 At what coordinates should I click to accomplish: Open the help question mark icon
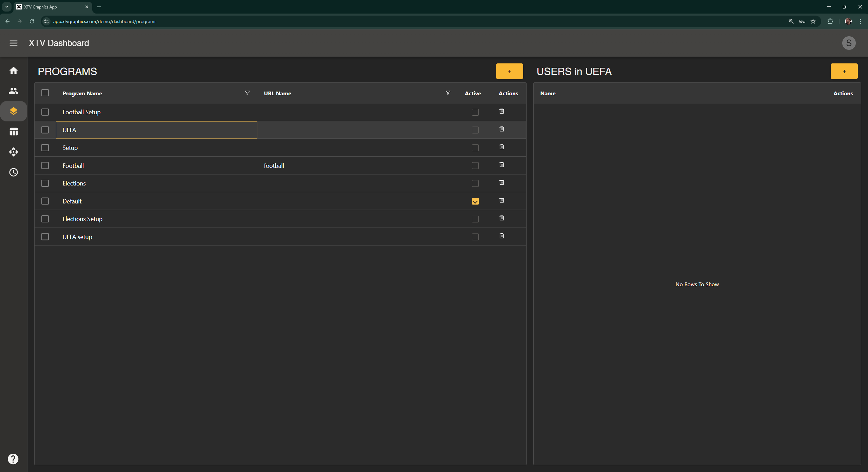coord(13,459)
